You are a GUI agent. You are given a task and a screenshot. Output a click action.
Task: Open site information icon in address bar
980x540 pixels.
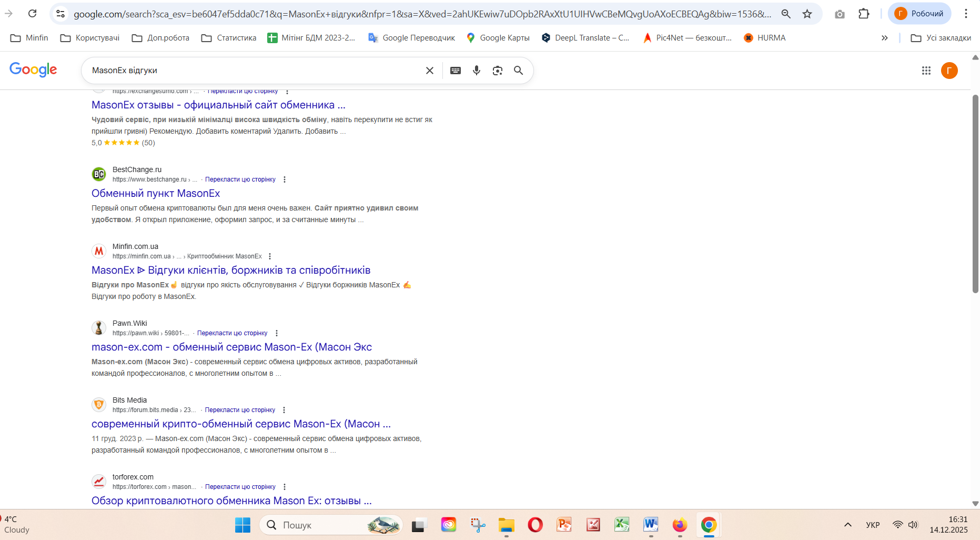[61, 14]
